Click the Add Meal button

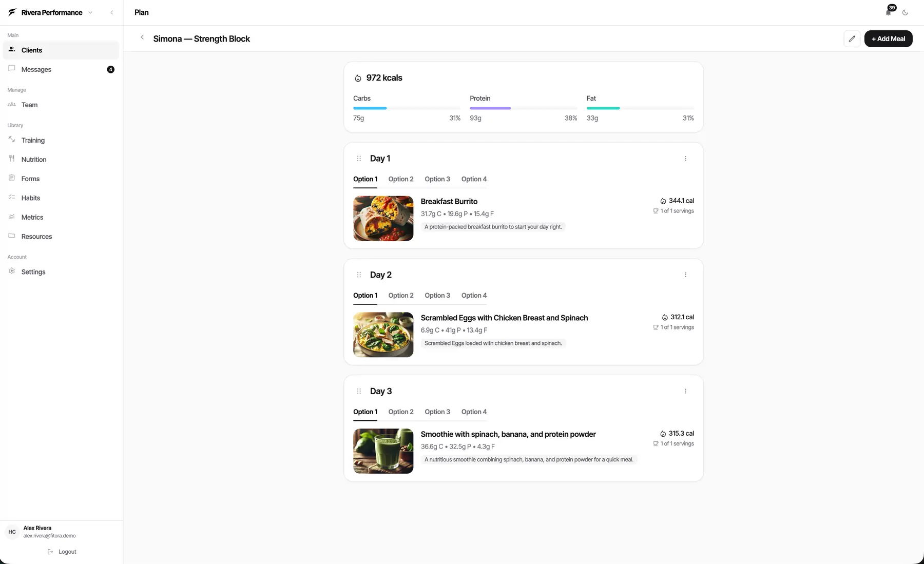(x=888, y=38)
